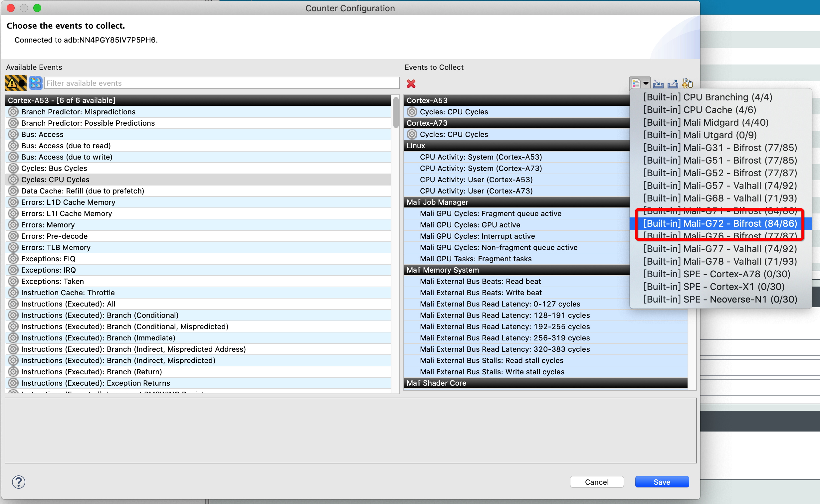Viewport: 820px width, 504px height.
Task: Click the red X remove-events icon
Action: coord(411,84)
